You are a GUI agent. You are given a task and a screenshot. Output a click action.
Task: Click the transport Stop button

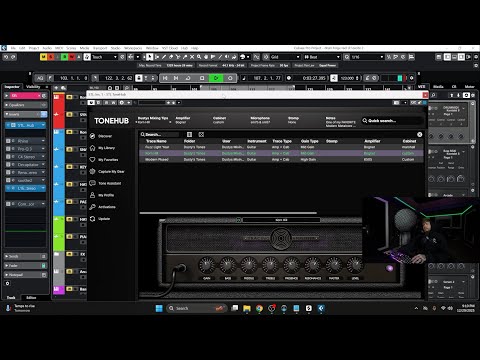pos(202,78)
